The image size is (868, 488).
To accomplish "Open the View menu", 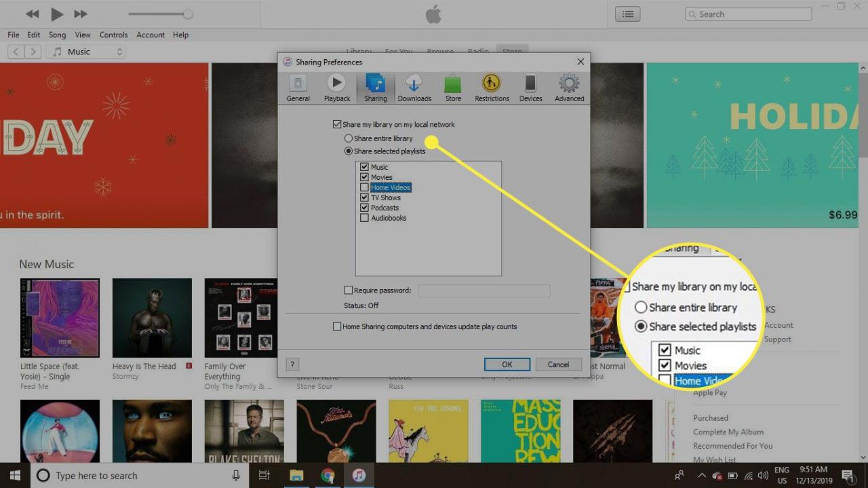I will coord(83,35).
